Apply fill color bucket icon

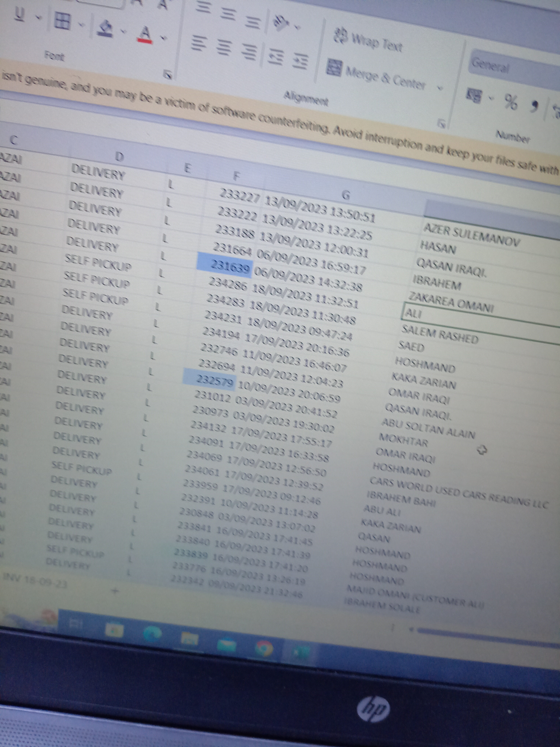pyautogui.click(x=106, y=28)
